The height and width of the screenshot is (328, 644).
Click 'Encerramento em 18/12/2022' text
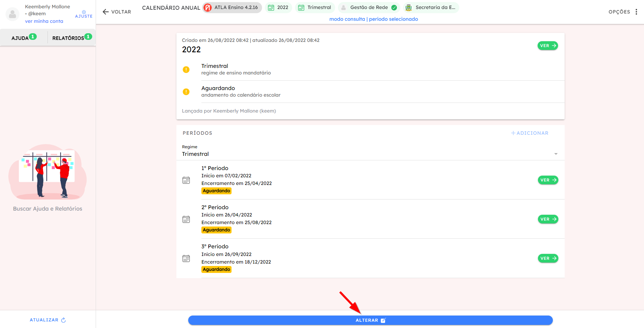coord(236,262)
